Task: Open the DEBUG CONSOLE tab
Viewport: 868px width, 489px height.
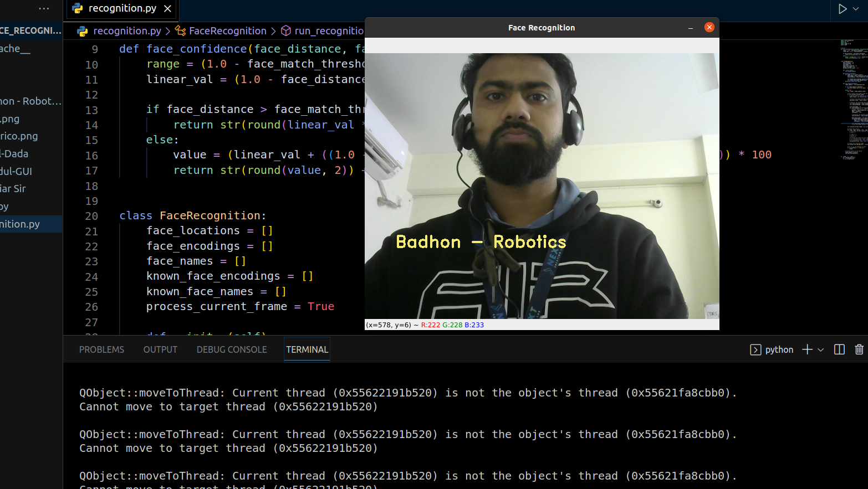Action: click(x=232, y=349)
